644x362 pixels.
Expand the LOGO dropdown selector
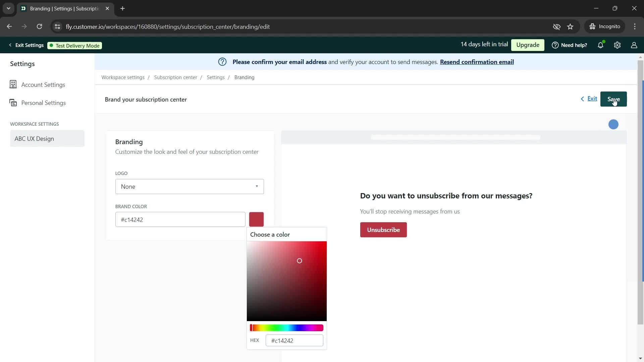189,186
